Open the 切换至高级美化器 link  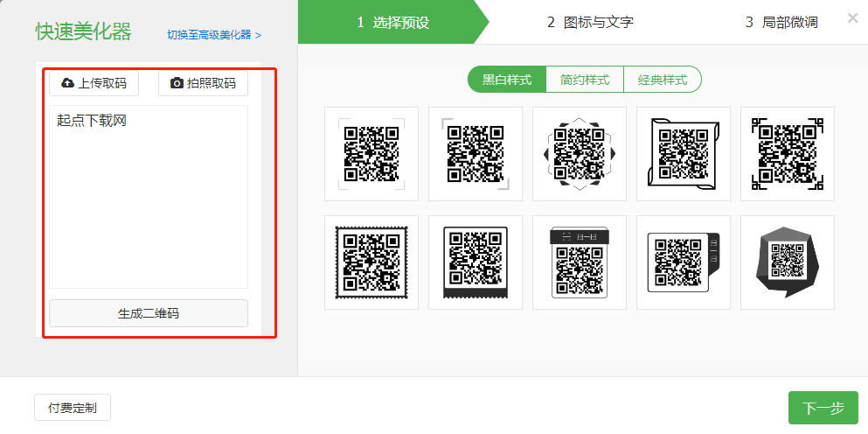(x=214, y=35)
